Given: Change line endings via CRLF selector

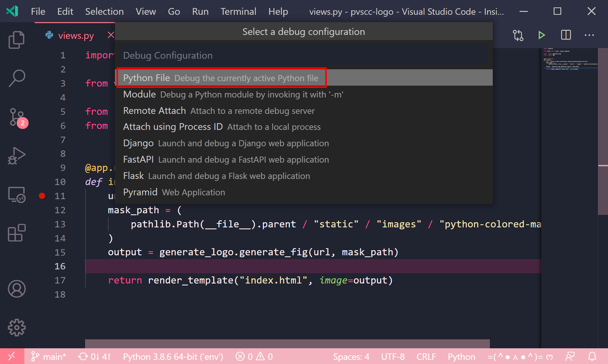Looking at the screenshot, I should click(x=426, y=356).
